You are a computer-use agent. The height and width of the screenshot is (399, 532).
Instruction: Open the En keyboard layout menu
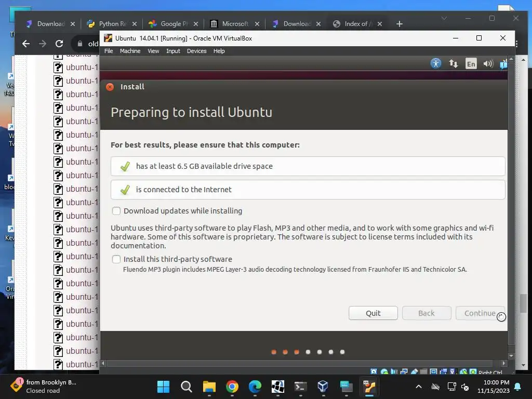pos(471,64)
